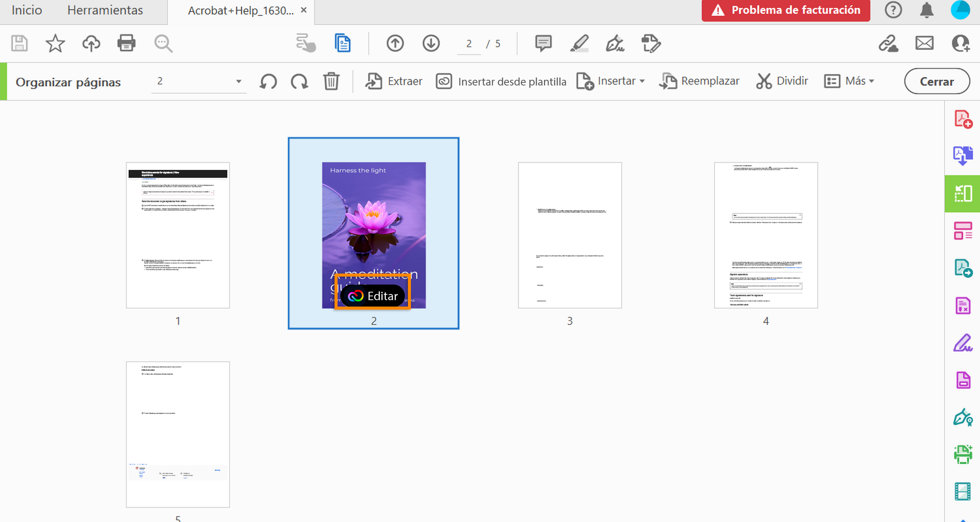Screen dimensions: 980x522
Task: Click the Cerrar button
Action: [936, 81]
